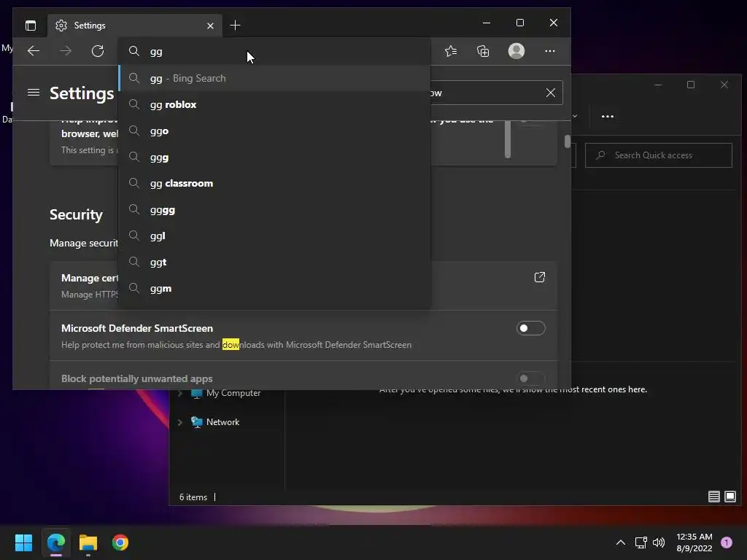This screenshot has height=560, width=747.
Task: Expand the My Computer tree node
Action: coord(180,393)
